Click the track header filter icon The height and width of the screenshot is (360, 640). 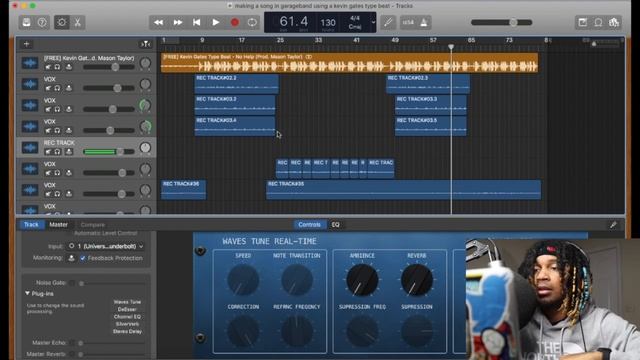coord(145,44)
